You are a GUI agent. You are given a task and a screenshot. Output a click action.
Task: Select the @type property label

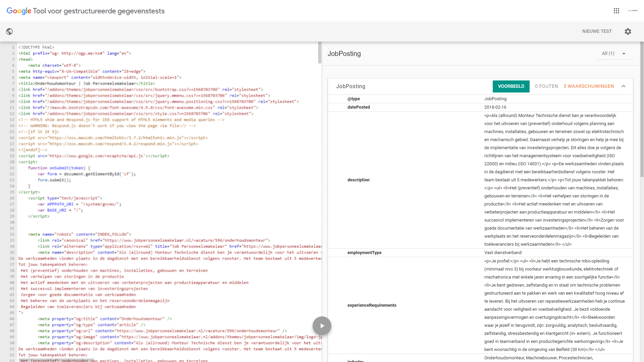[x=354, y=99]
